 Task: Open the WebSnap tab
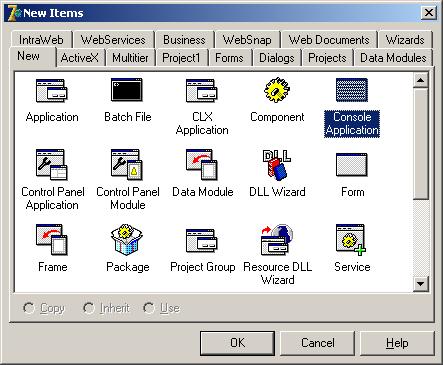pyautogui.click(x=247, y=40)
